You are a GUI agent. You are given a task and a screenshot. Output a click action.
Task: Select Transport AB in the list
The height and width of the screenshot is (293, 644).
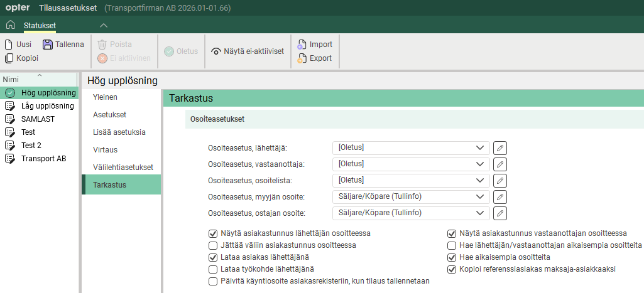pos(43,159)
